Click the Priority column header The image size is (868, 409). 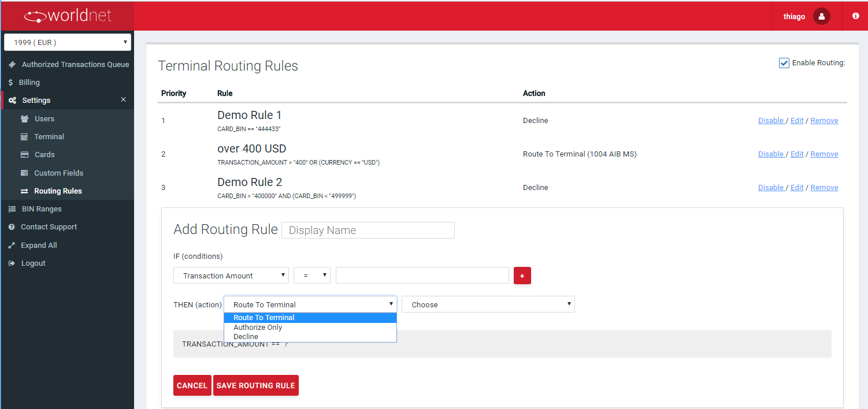click(x=174, y=93)
